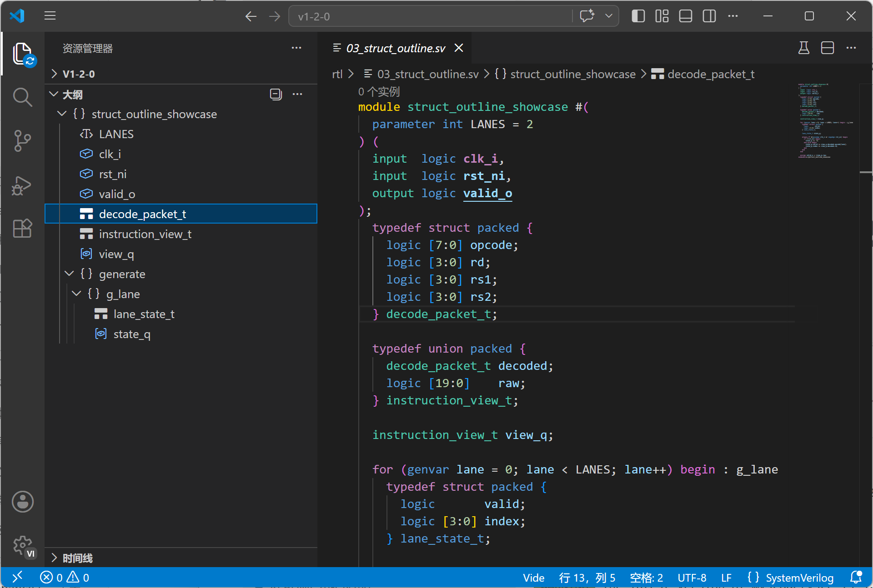873x588 pixels.
Task: Change the UTF-8 file encoding
Action: click(x=692, y=578)
